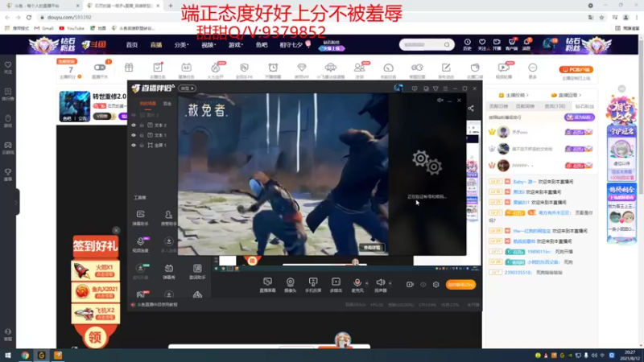This screenshot has height=362, width=644.
Task: Expand the 直播回看 link in chat panel
Action: 566,95
